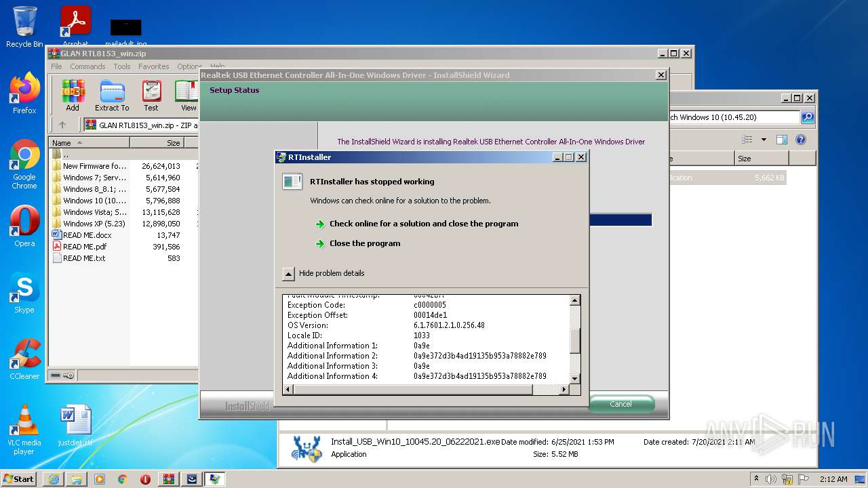Open File menu in WinRAR

(x=56, y=66)
